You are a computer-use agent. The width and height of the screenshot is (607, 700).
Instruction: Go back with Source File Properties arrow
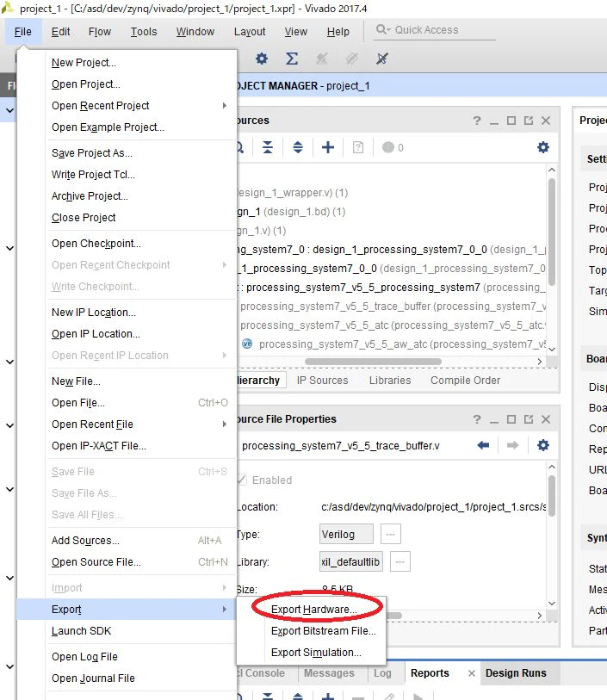(483, 445)
